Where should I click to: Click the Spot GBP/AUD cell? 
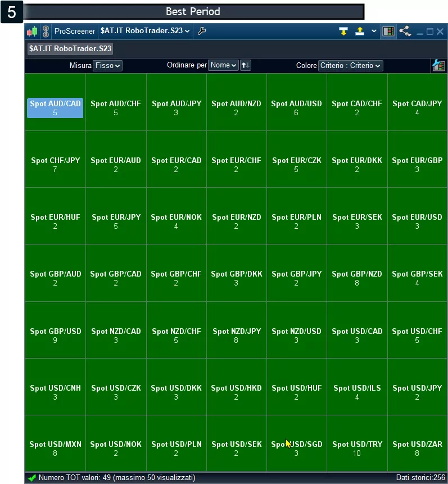55,273
